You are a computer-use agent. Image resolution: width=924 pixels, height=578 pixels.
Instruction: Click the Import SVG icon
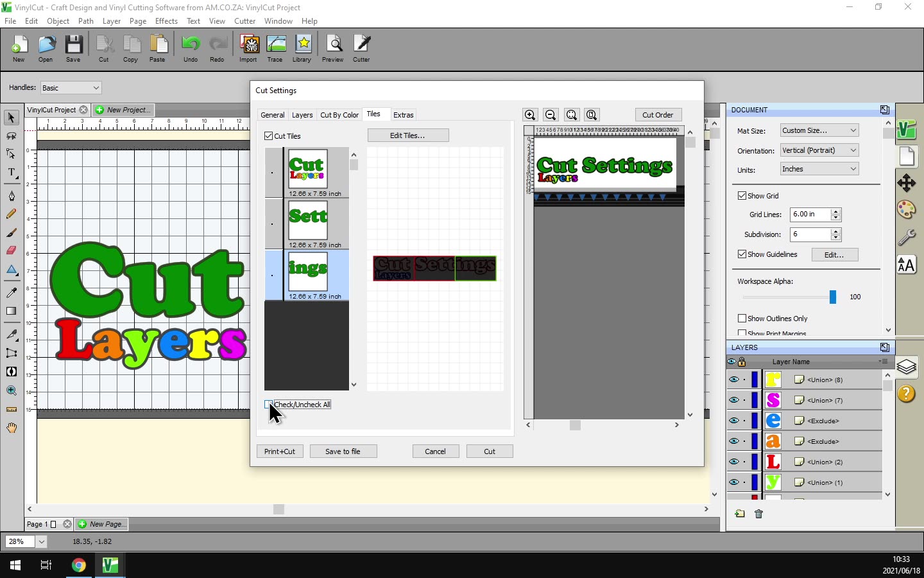click(x=248, y=48)
